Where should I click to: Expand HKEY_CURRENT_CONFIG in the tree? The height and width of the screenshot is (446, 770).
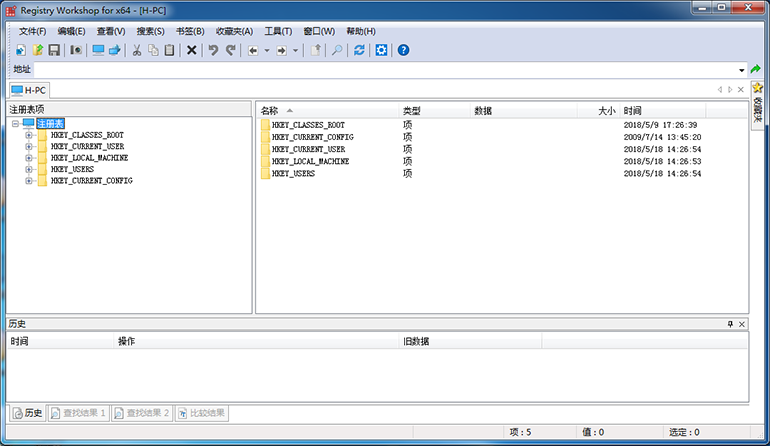pyautogui.click(x=28, y=181)
